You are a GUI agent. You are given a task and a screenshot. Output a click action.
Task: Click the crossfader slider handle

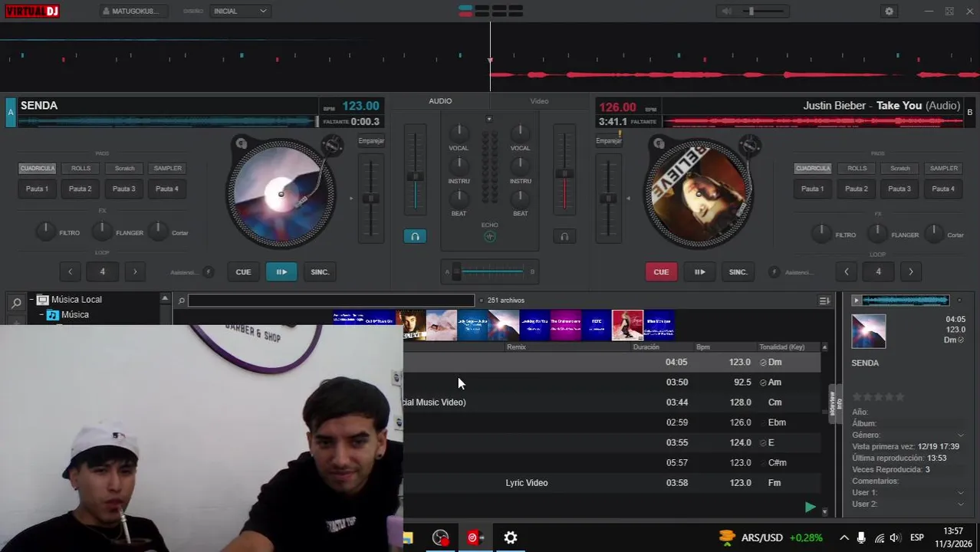(457, 271)
